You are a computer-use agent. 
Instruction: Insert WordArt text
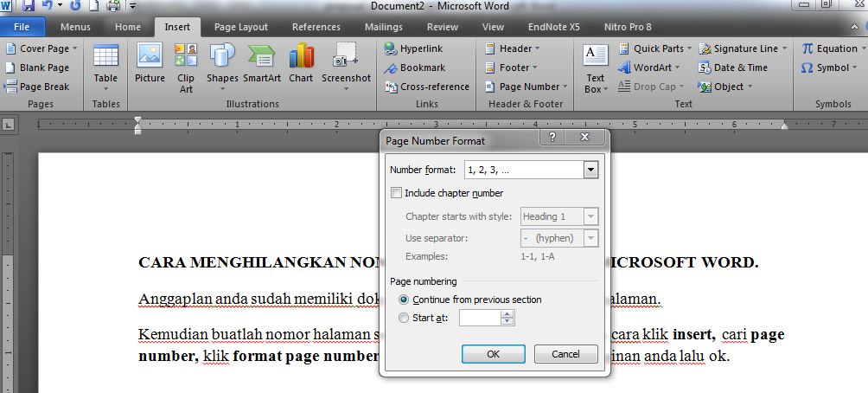[x=648, y=68]
